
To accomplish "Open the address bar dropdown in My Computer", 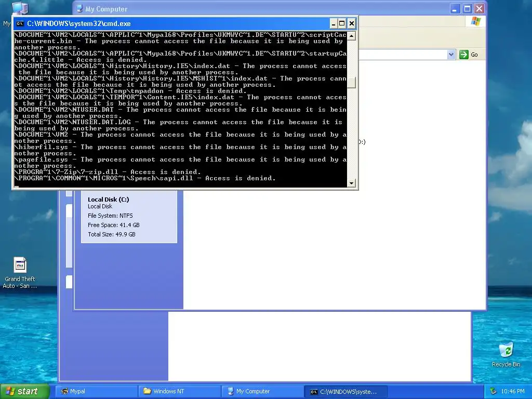I will (x=450, y=54).
